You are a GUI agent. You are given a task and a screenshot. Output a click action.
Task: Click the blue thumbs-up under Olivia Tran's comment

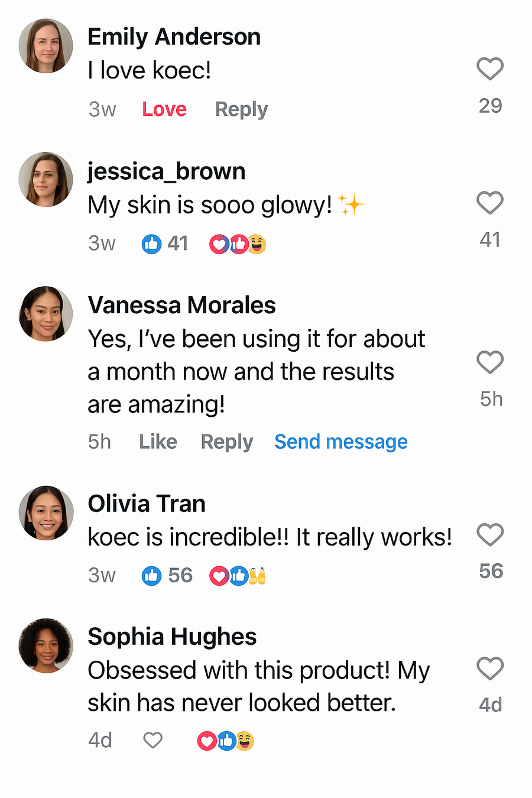151,576
